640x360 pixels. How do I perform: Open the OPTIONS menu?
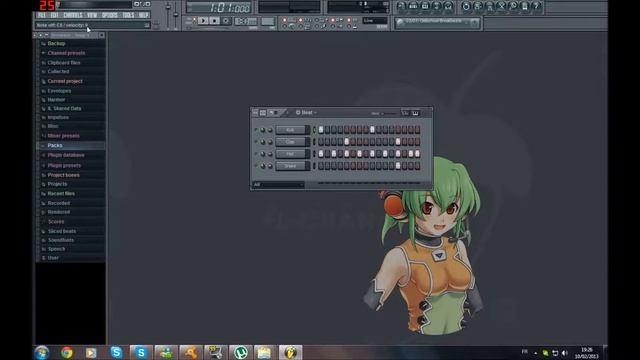point(109,15)
